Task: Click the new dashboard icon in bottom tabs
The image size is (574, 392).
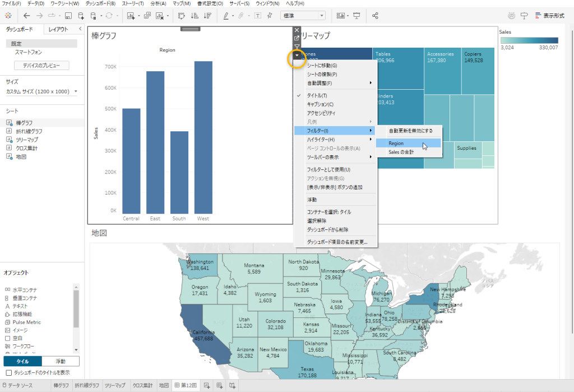Action: pos(219,385)
